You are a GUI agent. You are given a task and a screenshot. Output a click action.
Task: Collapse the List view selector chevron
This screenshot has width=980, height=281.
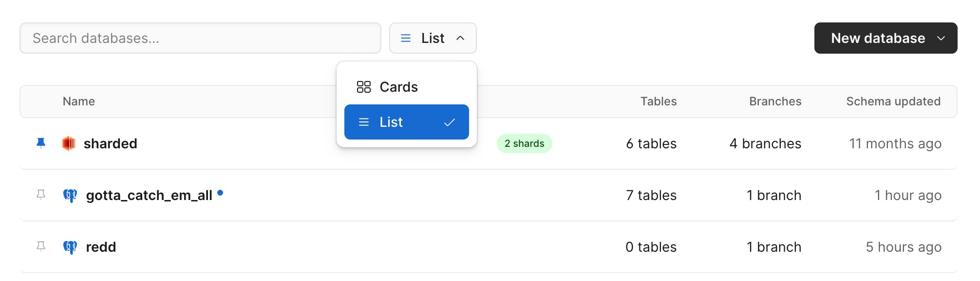point(460,38)
